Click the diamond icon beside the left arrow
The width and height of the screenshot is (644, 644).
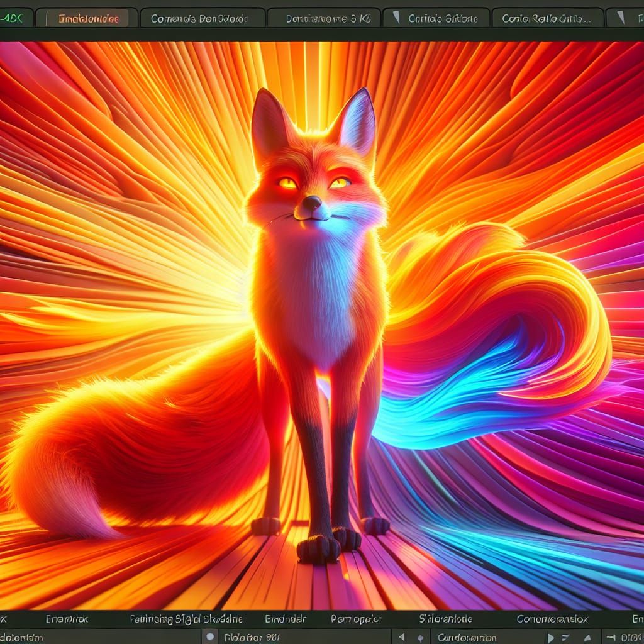pyautogui.click(x=420, y=636)
